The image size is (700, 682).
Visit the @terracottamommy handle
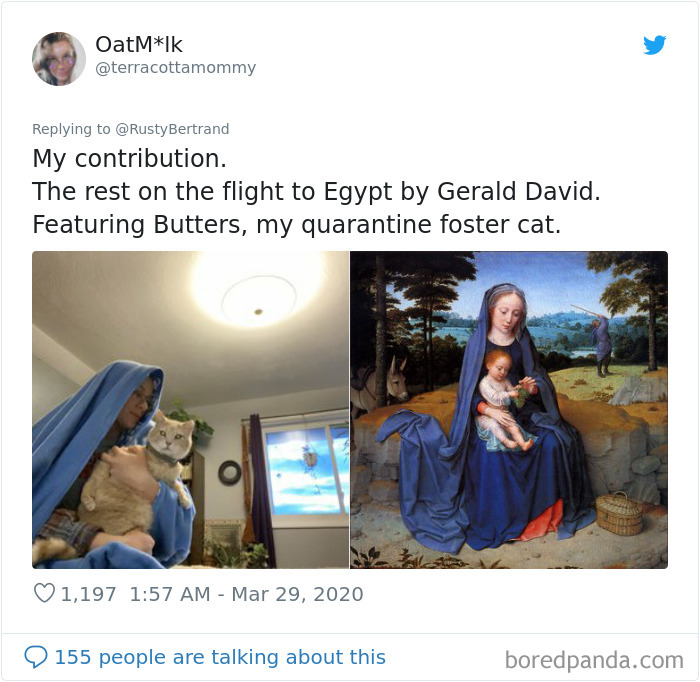click(175, 68)
